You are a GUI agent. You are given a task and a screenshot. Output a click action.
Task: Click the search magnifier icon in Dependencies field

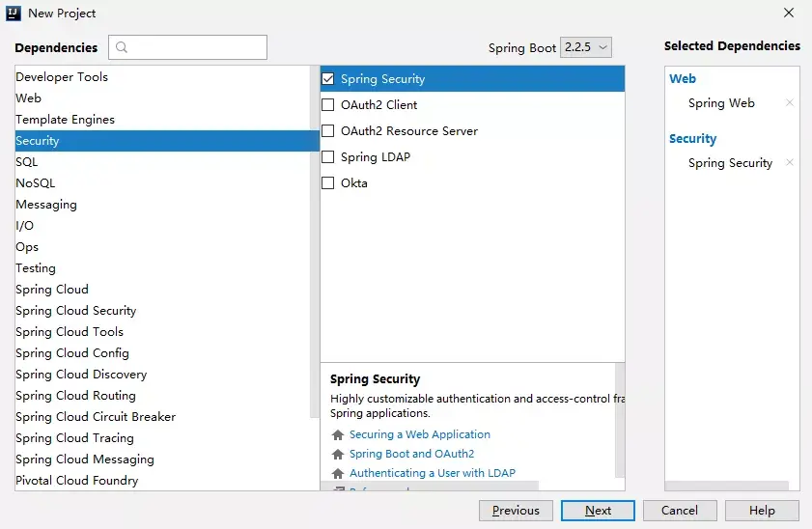coord(122,47)
